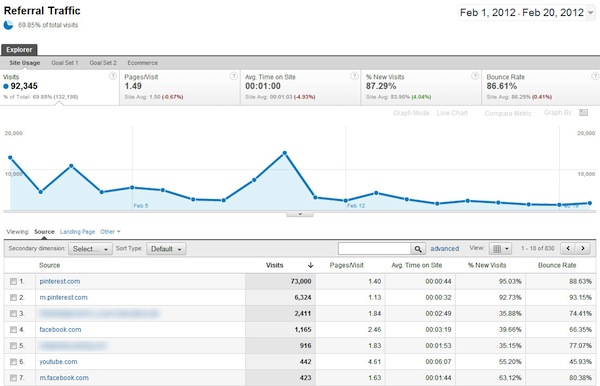Switch to Goal Set 2 tab
600x386 pixels.
pyautogui.click(x=103, y=63)
